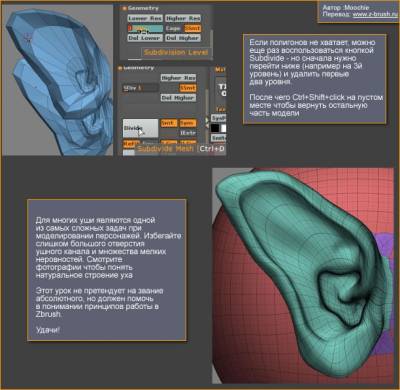
Task: Toggle the Cage button
Action: 173,29
